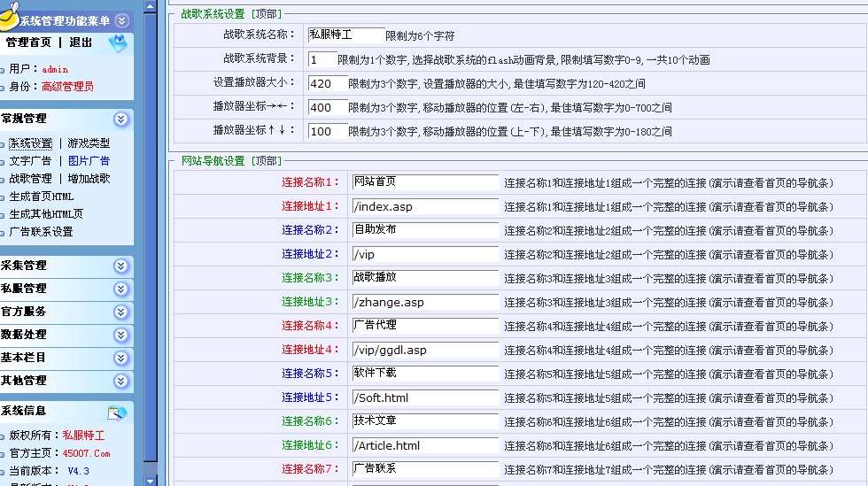Click the broom logo icon at top-left
This screenshot has height=486, width=868.
tap(10, 13)
